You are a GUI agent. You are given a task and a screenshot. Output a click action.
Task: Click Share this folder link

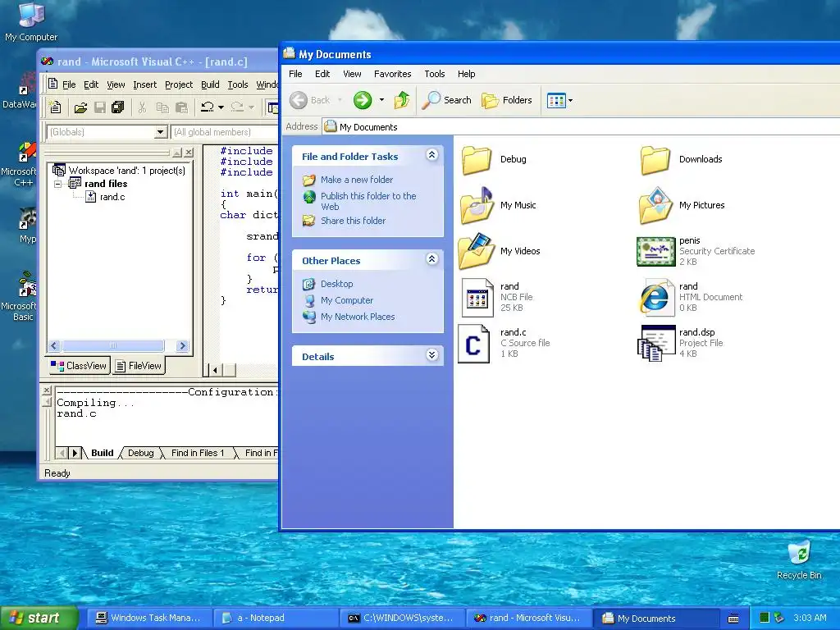(x=353, y=221)
